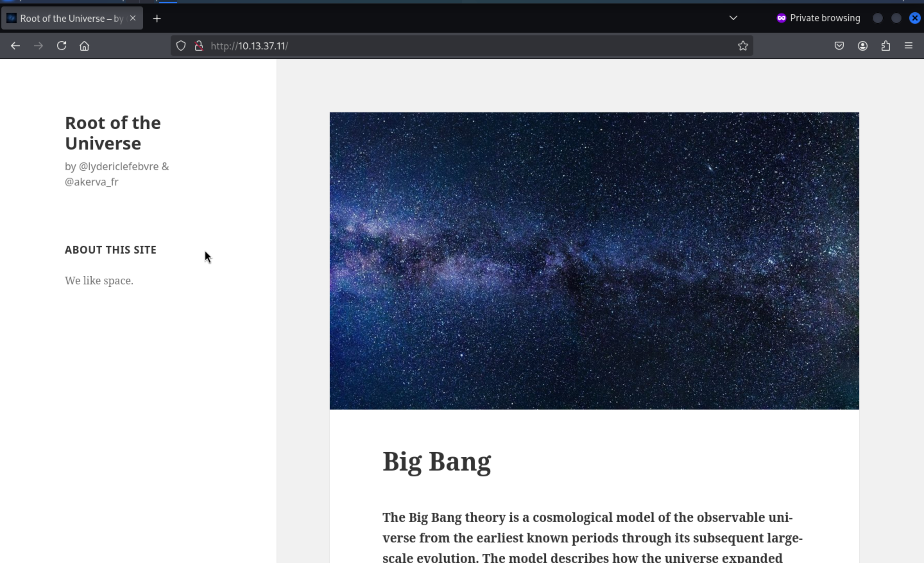Screen dimensions: 924x563
Task: Open the extensions puzzle icon
Action: 886,46
